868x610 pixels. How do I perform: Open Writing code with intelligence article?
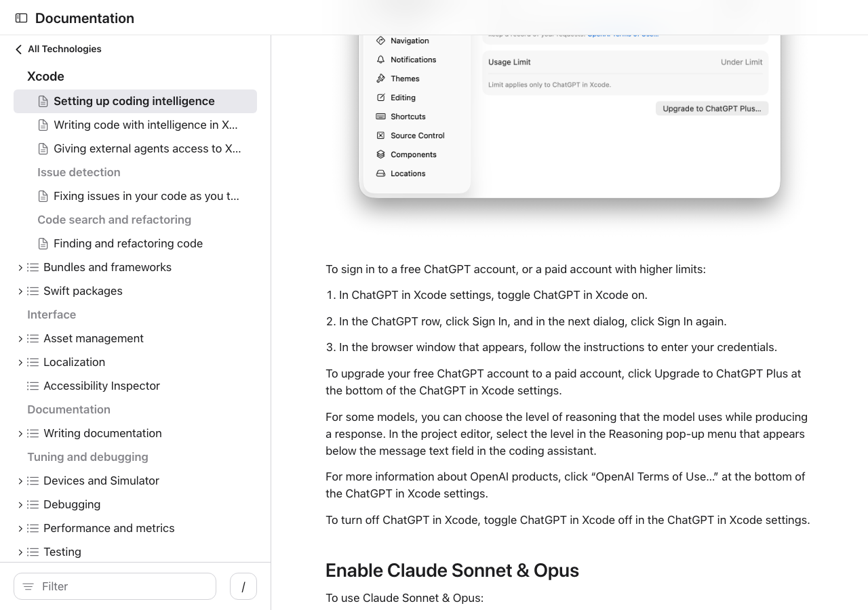(145, 125)
